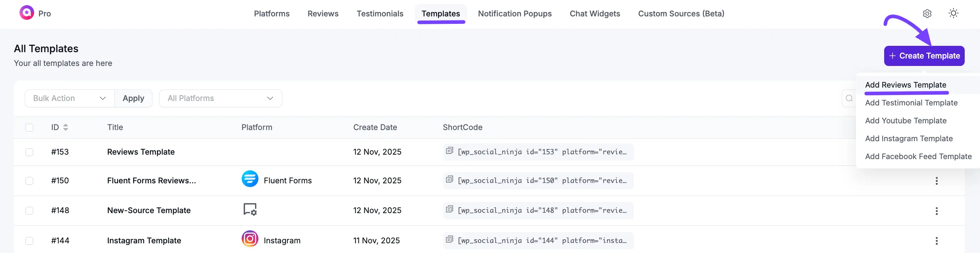This screenshot has width=980, height=253.
Task: Select checkbox for template #153
Action: pyautogui.click(x=29, y=152)
